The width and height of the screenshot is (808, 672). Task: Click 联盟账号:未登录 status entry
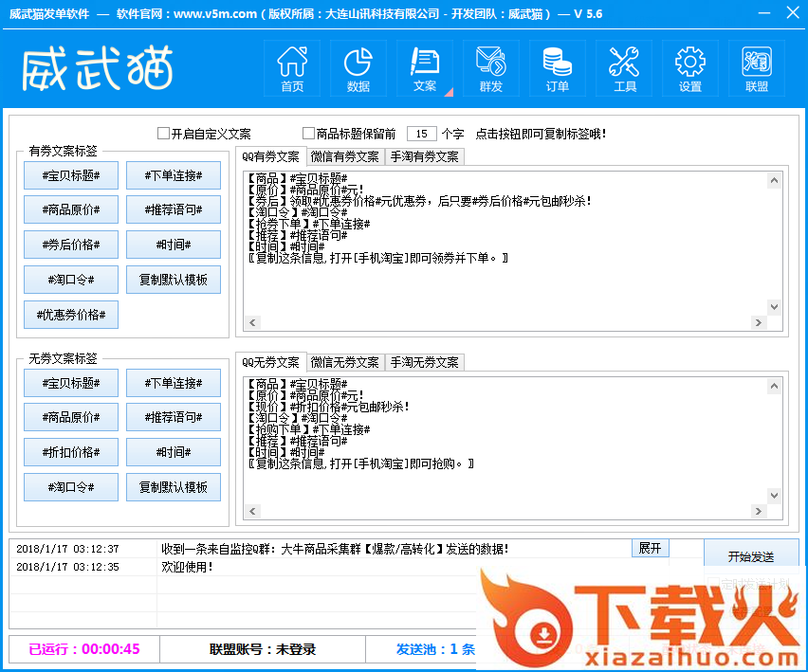click(263, 649)
